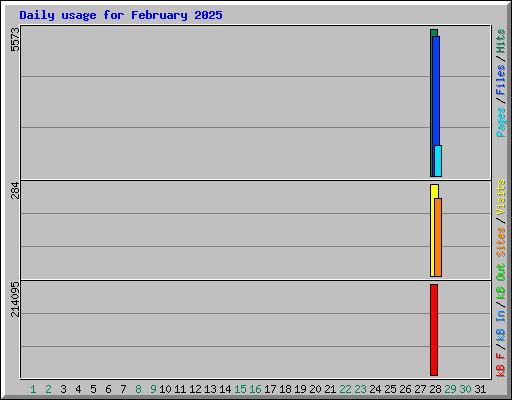Click day number 4 on the x-axis
This screenshot has height=400, width=512.
pos(78,389)
